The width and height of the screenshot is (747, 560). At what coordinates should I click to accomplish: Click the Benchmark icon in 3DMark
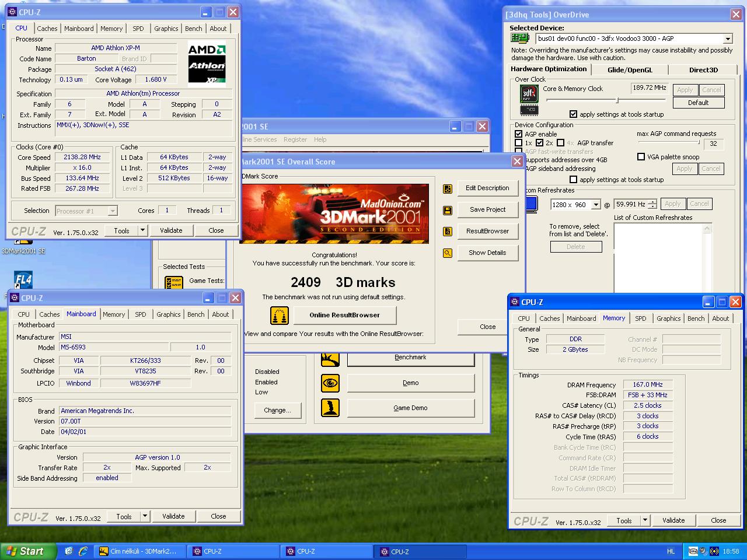[x=330, y=359]
